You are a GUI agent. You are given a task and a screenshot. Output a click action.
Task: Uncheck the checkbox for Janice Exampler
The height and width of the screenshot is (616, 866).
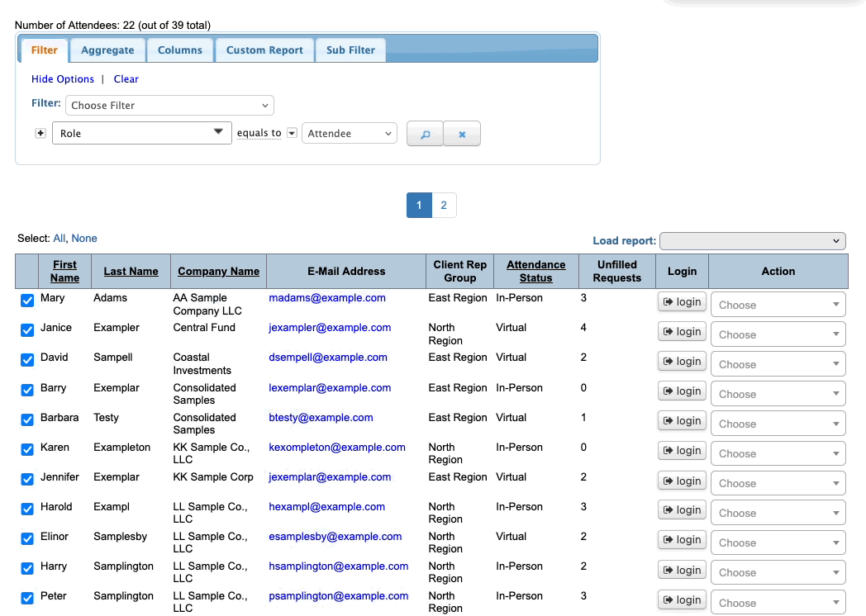point(27,330)
